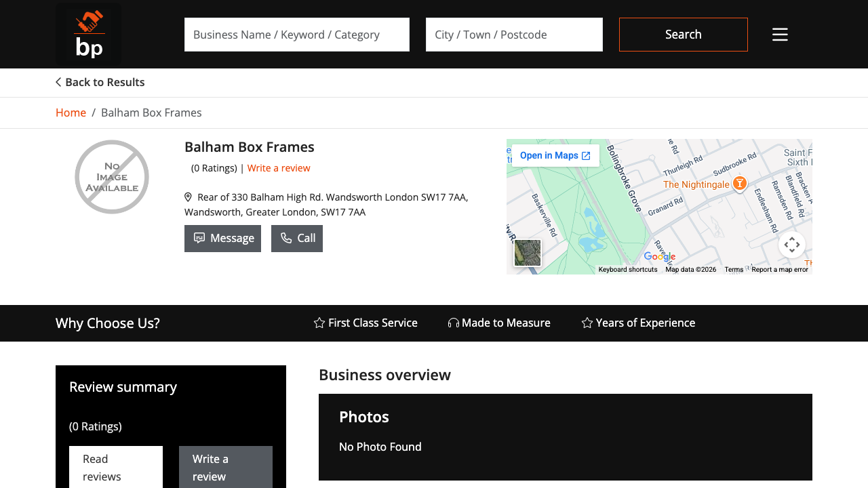The width and height of the screenshot is (868, 488).
Task: Navigate to Home via breadcrumb
Action: pos(71,113)
